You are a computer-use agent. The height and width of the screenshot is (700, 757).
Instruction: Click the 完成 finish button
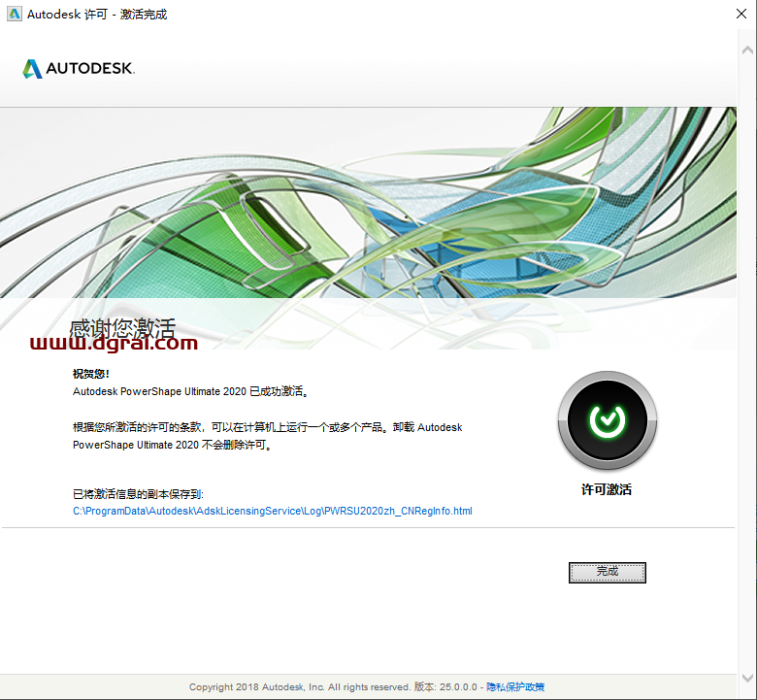[607, 573]
